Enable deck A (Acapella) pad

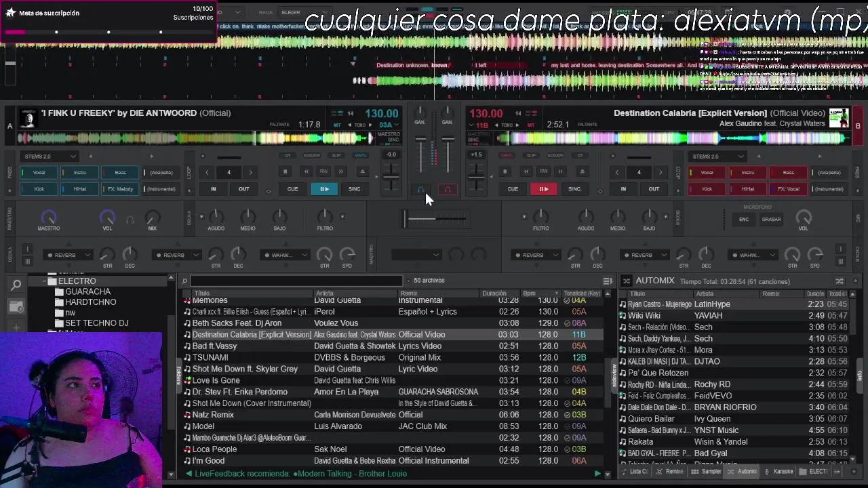point(161,172)
